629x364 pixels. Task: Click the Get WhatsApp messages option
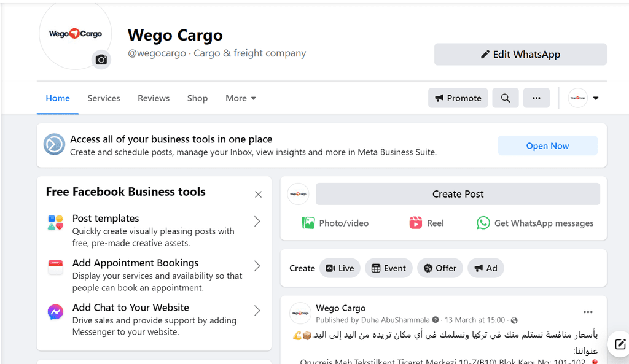click(535, 223)
